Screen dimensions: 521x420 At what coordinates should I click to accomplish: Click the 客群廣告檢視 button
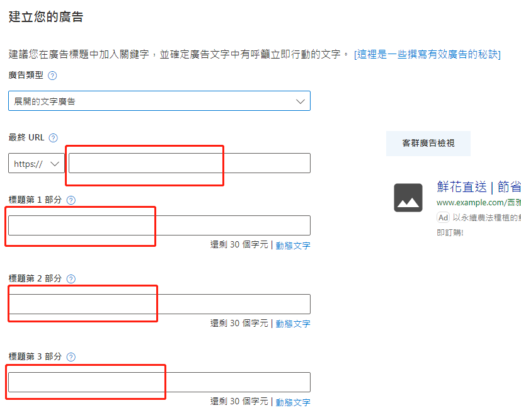[428, 144]
